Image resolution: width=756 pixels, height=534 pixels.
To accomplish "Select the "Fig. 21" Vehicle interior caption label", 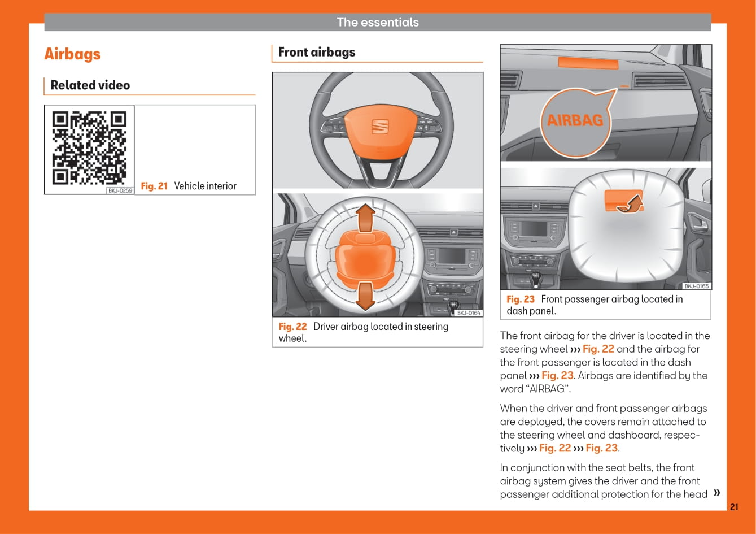I will click(154, 186).
